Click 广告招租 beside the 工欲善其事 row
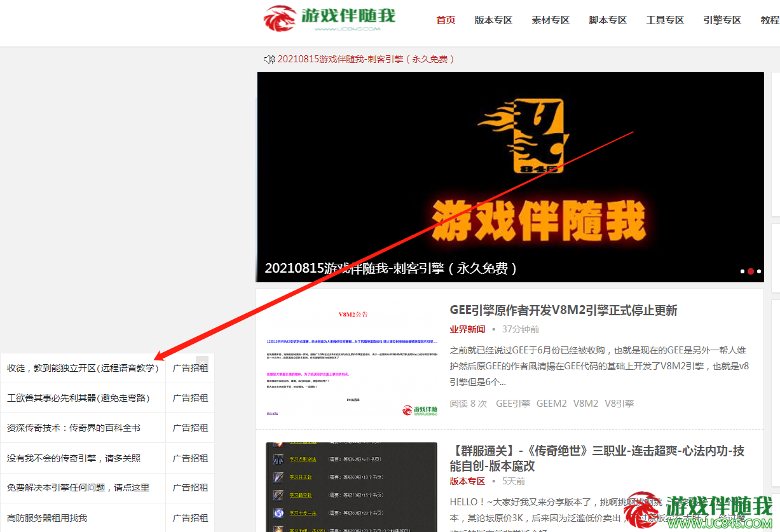 coord(190,398)
